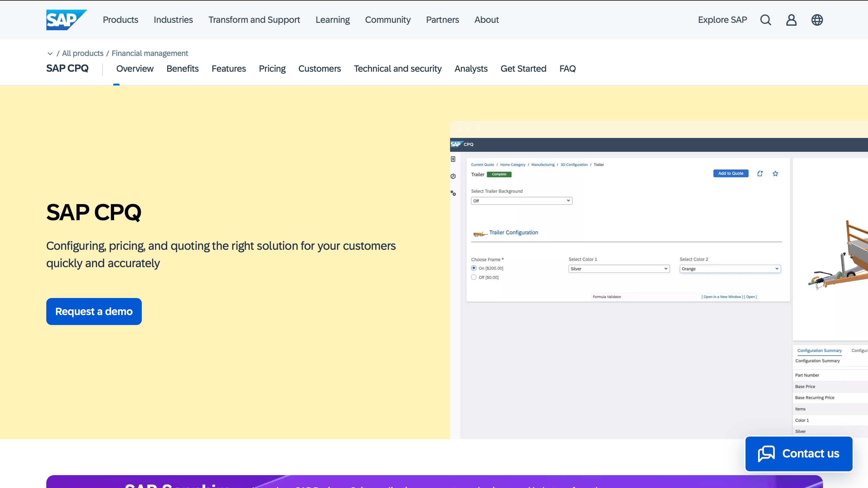Expand the breadcrumb chevron before All products
This screenshot has width=868, height=488.
pyautogui.click(x=50, y=54)
